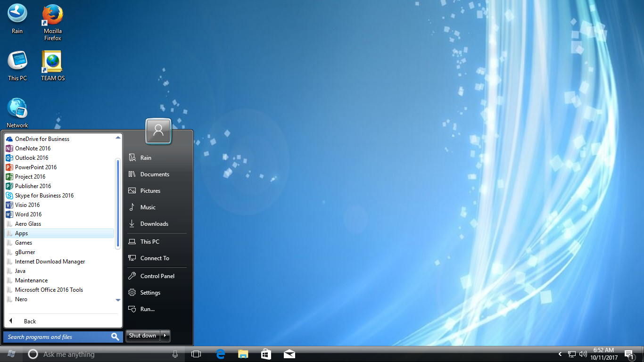Click the Cortana circle icon

(33, 354)
